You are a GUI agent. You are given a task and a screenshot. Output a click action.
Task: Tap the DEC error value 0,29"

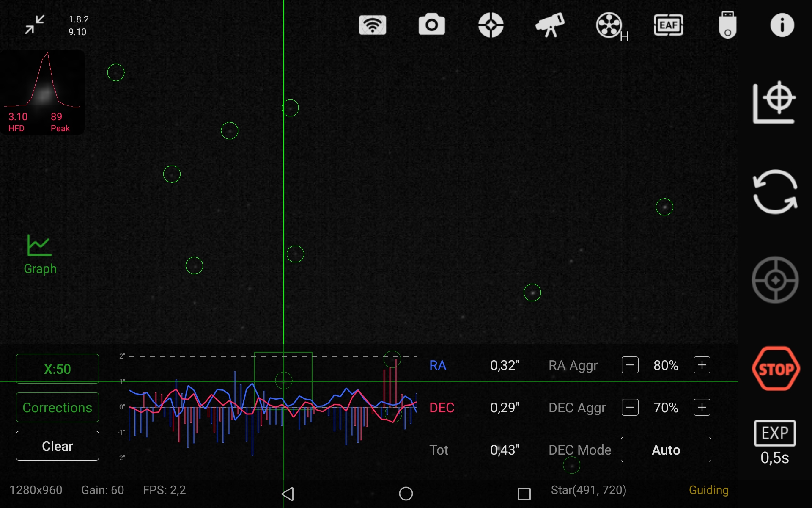505,407
